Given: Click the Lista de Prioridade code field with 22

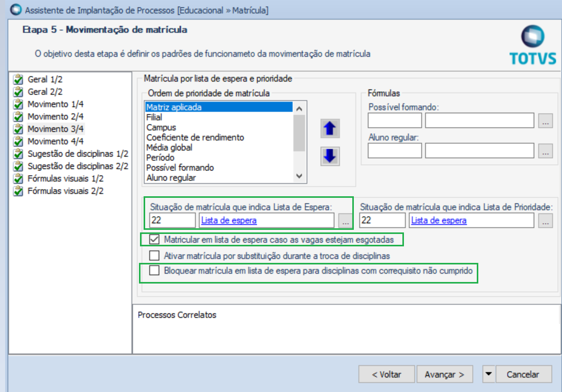Looking at the screenshot, I should point(382,221).
